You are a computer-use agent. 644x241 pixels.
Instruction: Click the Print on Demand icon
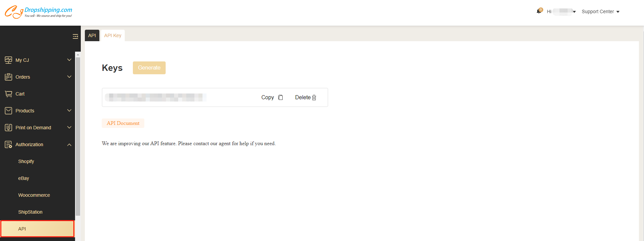tap(8, 128)
